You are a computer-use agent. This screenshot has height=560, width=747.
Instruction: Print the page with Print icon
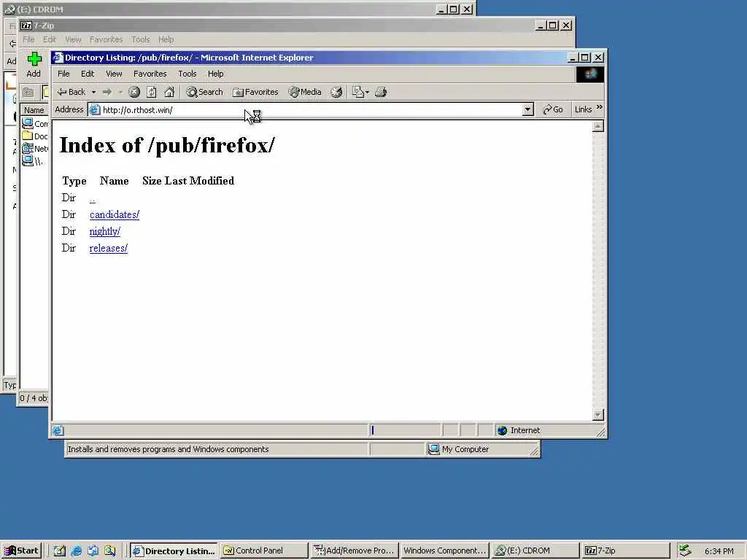click(x=381, y=92)
